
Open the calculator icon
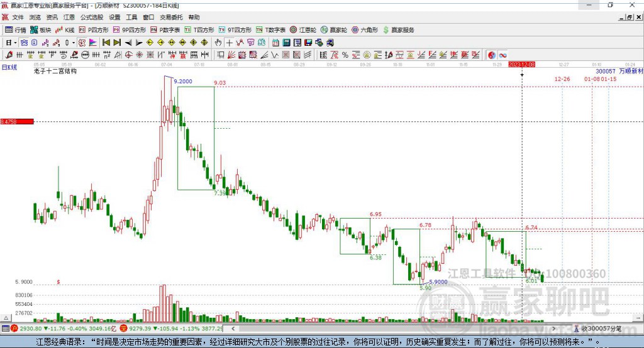[x=286, y=43]
